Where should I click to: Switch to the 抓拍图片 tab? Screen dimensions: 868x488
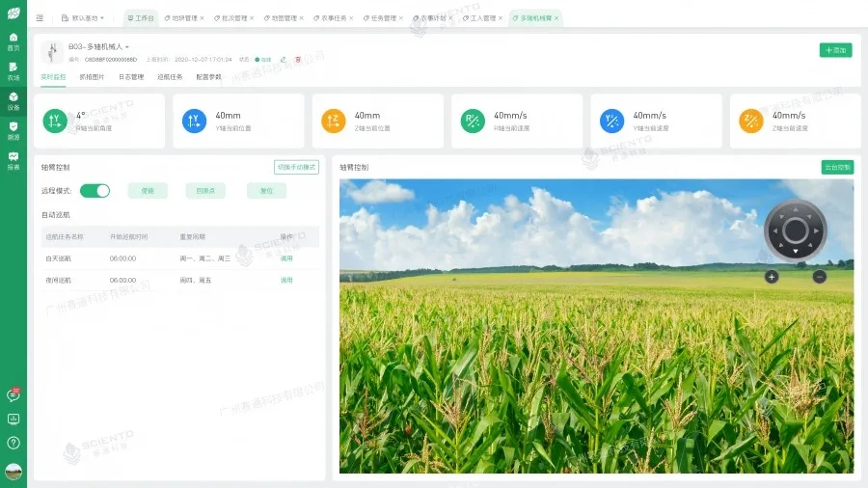click(x=93, y=77)
